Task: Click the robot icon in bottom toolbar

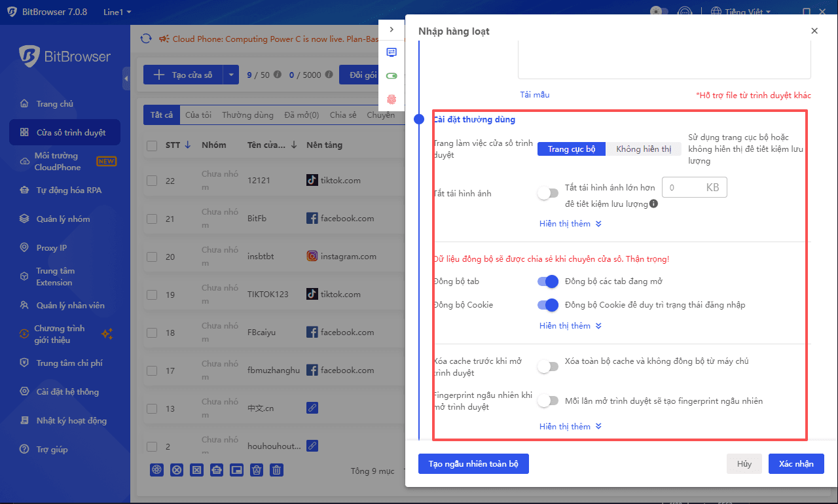Action: (216, 469)
